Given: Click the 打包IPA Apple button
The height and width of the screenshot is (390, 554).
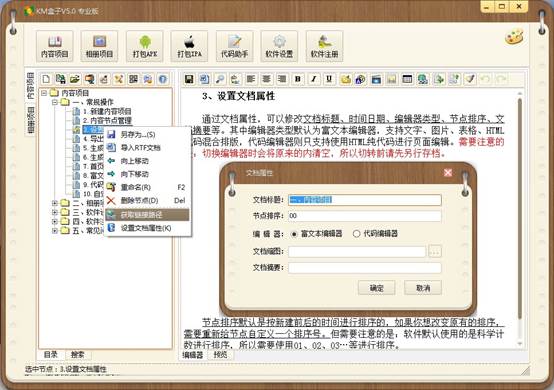Looking at the screenshot, I should 189,46.
